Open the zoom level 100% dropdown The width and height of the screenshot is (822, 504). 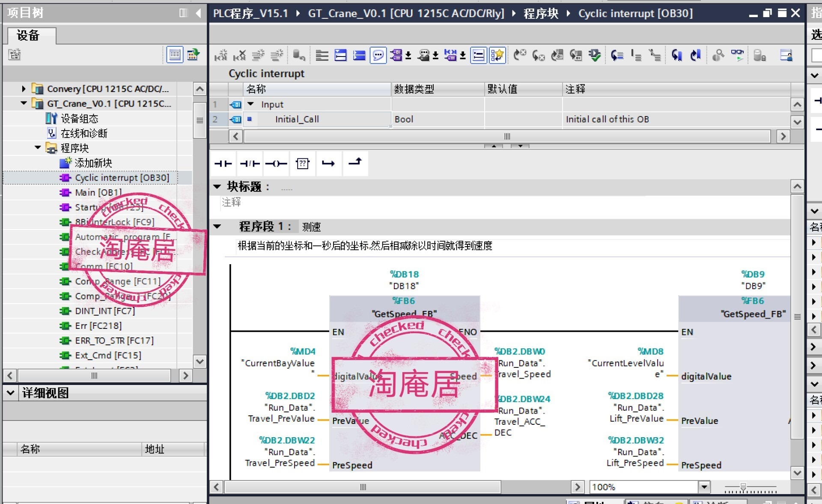pos(704,487)
